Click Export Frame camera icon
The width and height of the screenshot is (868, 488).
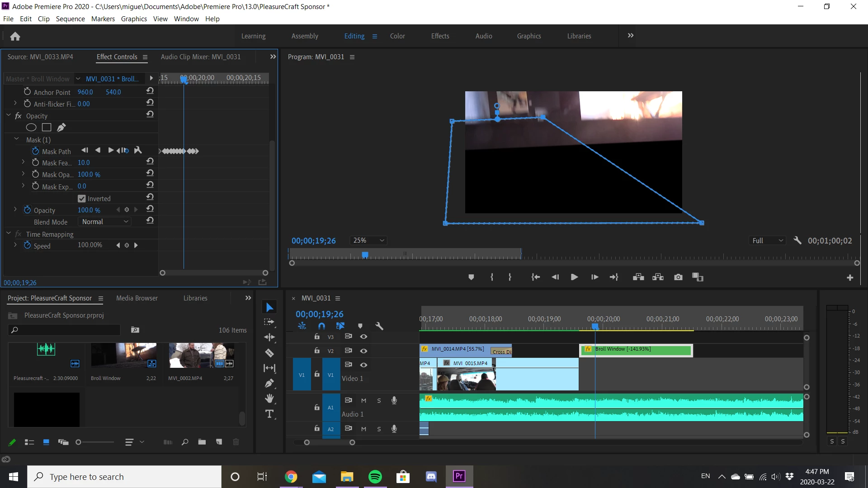point(678,277)
